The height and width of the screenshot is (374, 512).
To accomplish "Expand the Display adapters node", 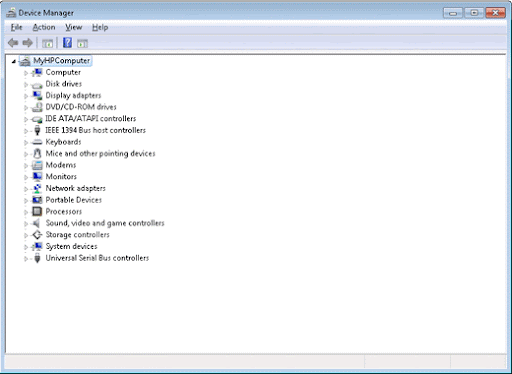I will [x=26, y=96].
